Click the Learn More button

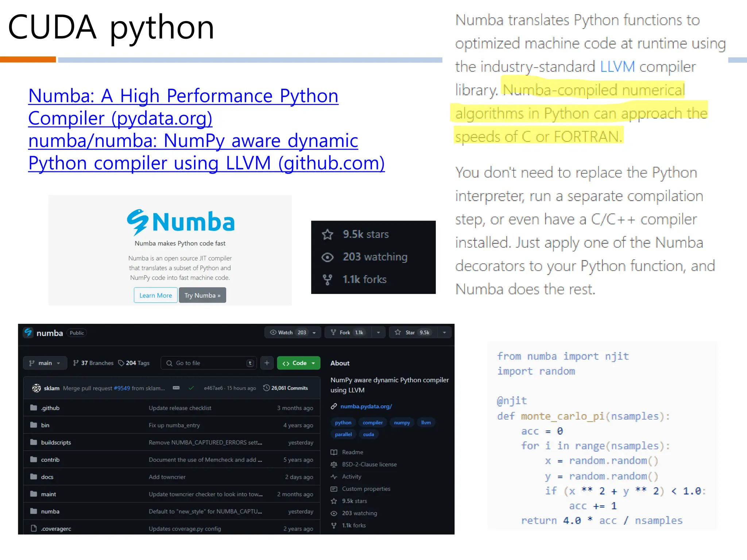point(156,295)
